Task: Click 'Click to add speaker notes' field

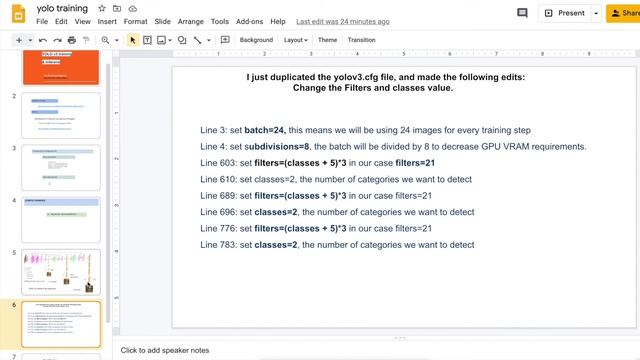Action: coord(165,350)
